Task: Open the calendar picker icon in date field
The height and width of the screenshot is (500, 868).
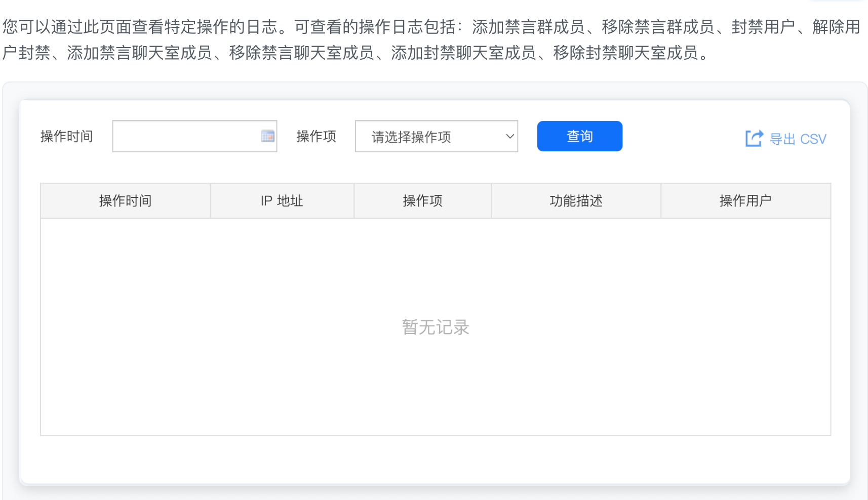Action: (x=267, y=136)
